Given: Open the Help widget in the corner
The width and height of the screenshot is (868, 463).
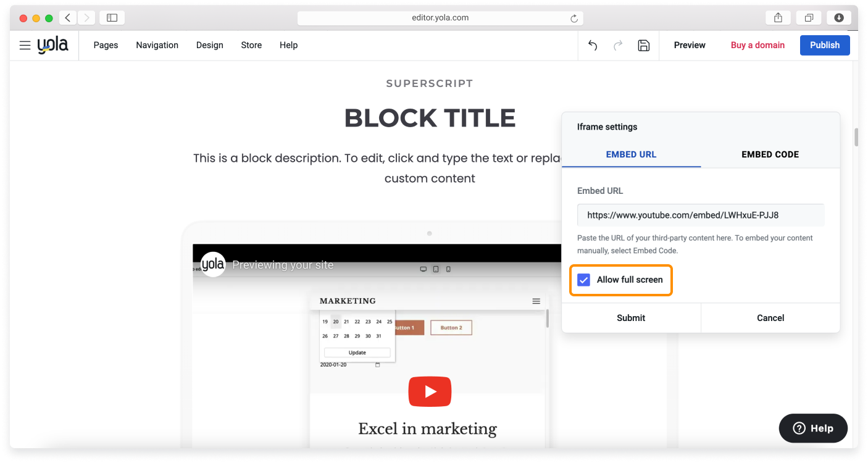Looking at the screenshot, I should [813, 428].
